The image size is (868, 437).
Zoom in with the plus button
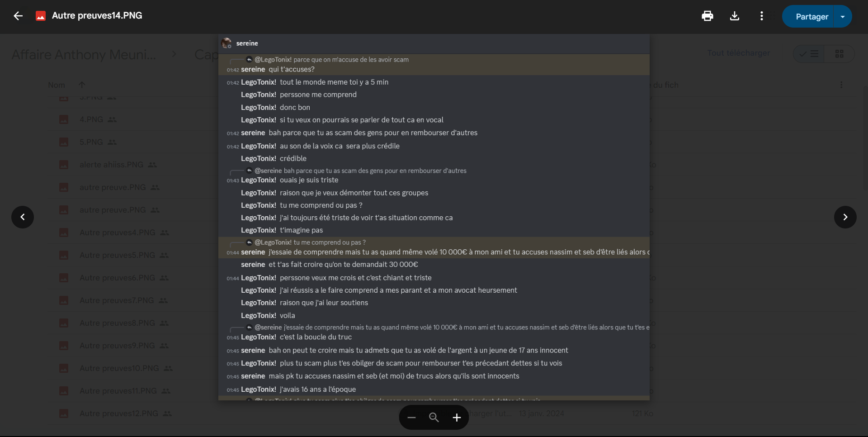pyautogui.click(x=457, y=418)
